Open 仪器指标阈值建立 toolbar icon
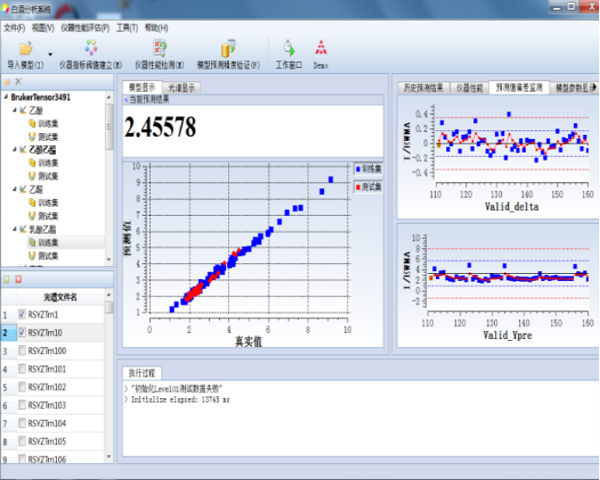 (x=90, y=48)
